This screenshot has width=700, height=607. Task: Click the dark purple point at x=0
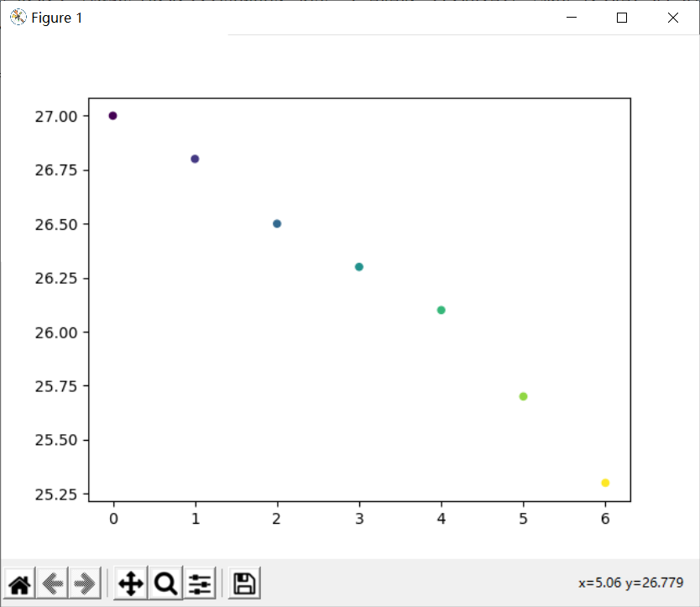[113, 116]
